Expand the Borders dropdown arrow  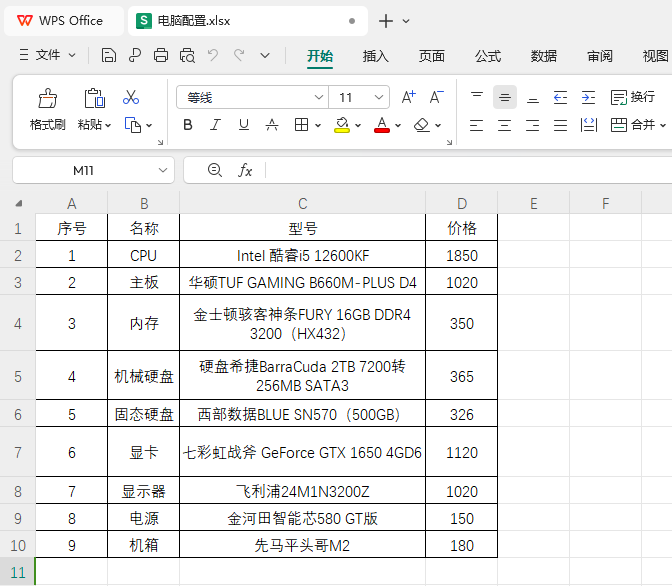[318, 126]
